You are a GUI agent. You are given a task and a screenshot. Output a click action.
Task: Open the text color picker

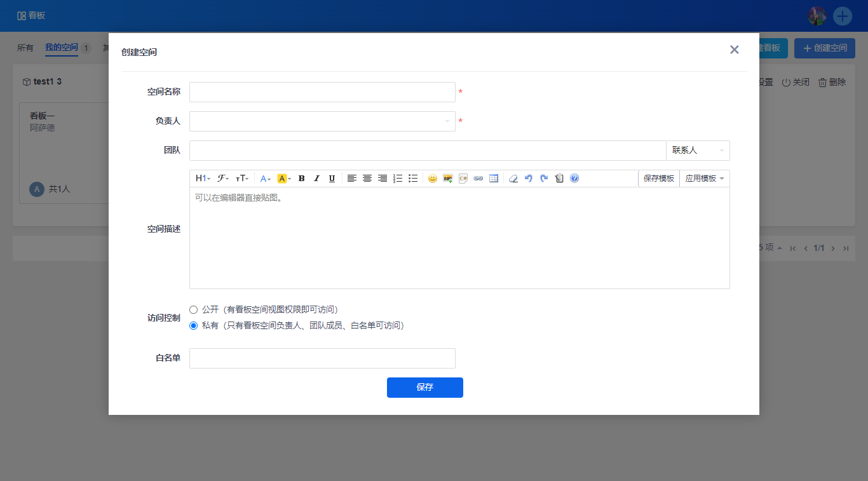[266, 179]
